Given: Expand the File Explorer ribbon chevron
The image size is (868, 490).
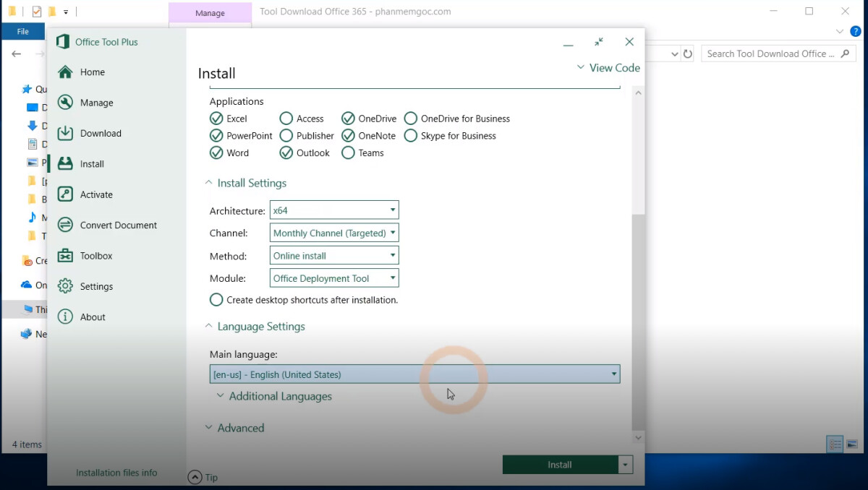Looking at the screenshot, I should 840,31.
